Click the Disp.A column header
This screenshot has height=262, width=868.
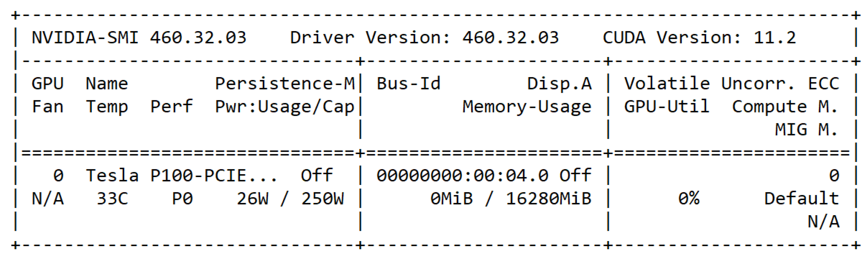(x=559, y=83)
